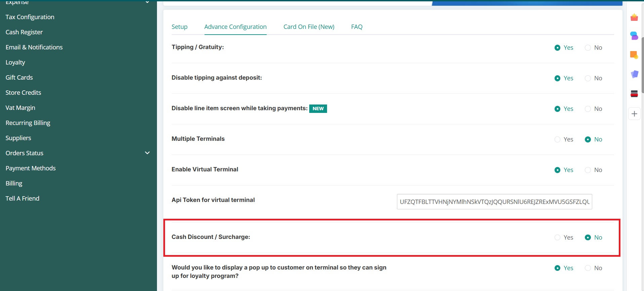Click the plus button in right sidebar
Viewport: 644px width, 291px height.
pos(634,114)
